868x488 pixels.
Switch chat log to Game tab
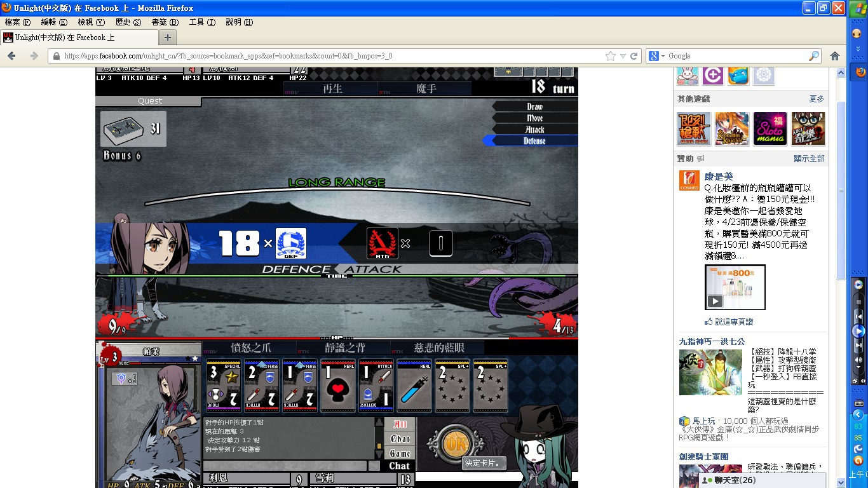pyautogui.click(x=400, y=453)
